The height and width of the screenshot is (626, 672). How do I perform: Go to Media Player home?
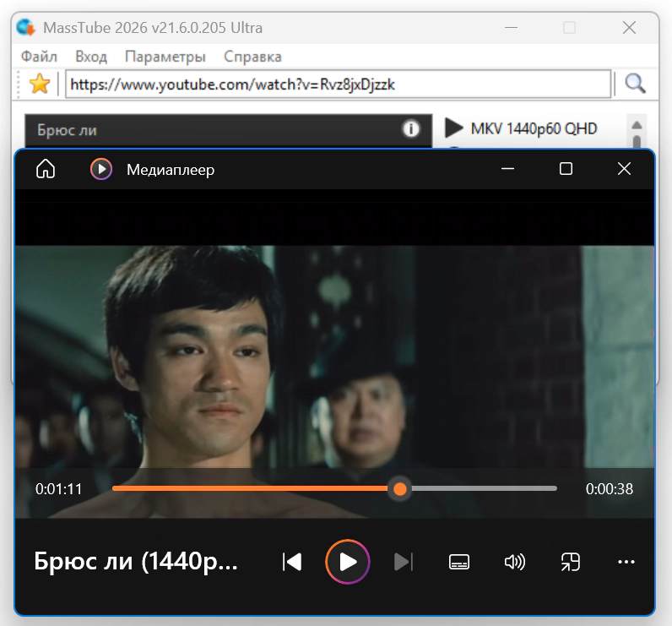46,169
